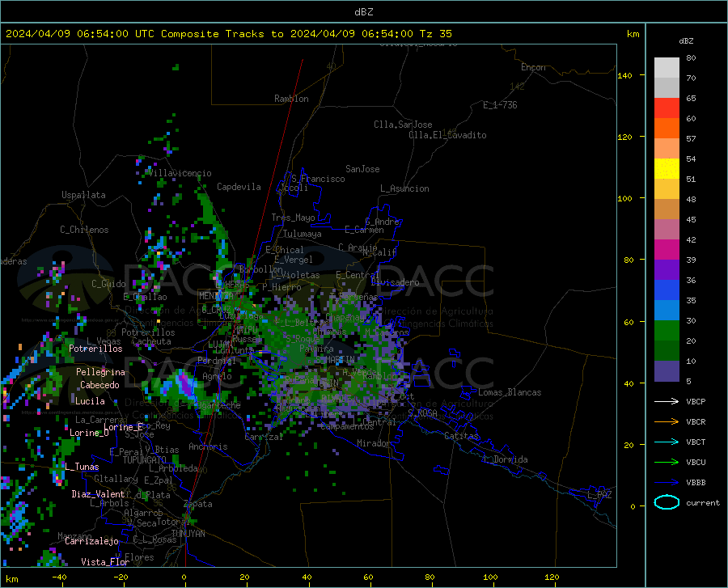Screen dimensions: 728x588
Task: Click the 'SanJose' map label
Action: 362,169
